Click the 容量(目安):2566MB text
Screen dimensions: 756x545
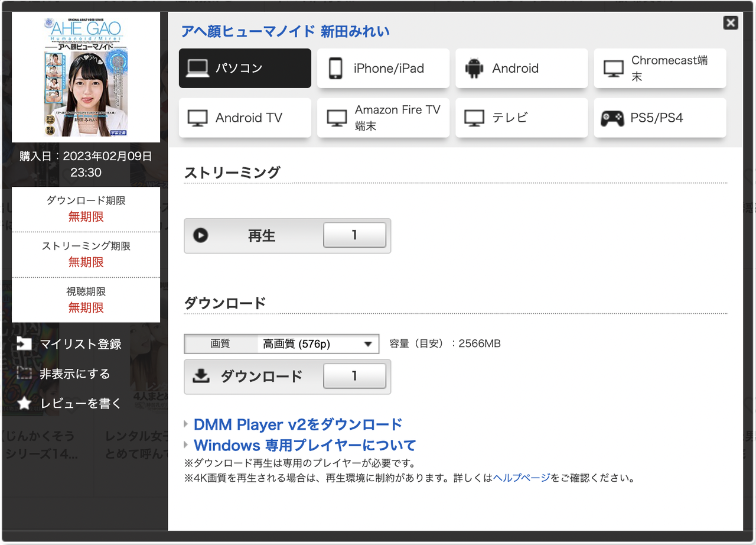(445, 343)
